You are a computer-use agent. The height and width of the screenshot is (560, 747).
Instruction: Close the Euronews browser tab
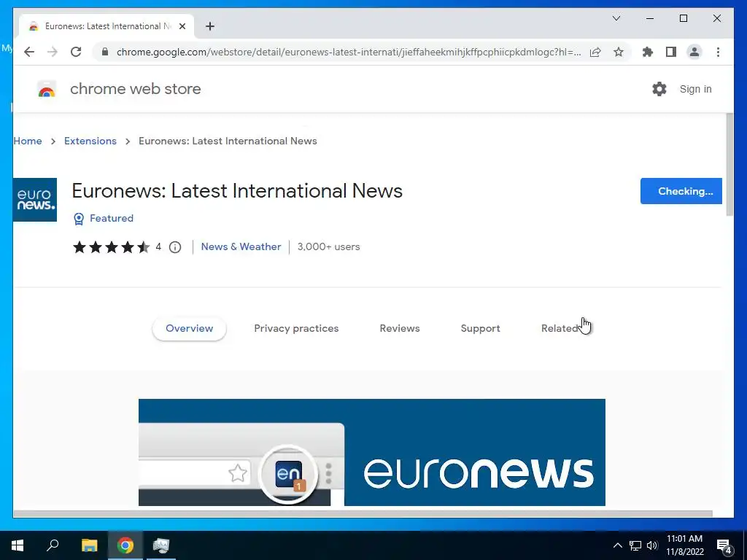click(182, 26)
